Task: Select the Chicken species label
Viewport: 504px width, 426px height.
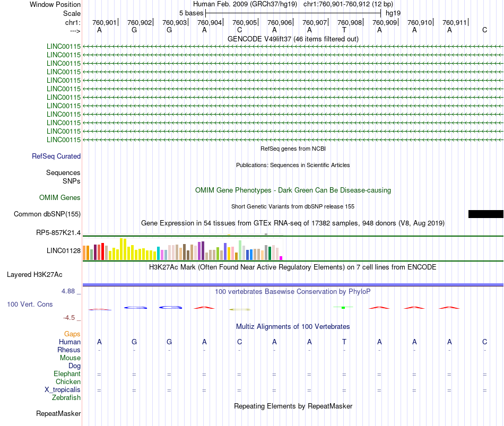Action: 68,381
